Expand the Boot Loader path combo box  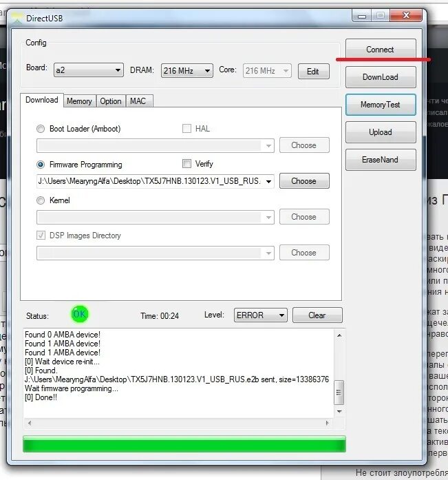(268, 146)
